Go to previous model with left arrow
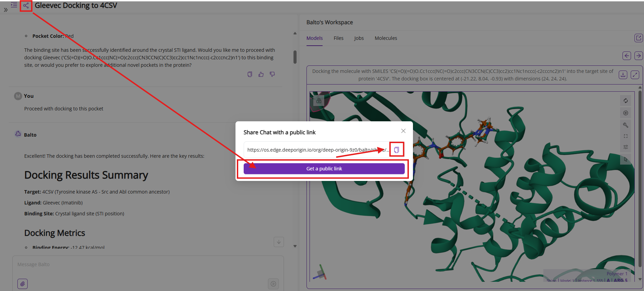The width and height of the screenshot is (644, 291). pos(627,56)
